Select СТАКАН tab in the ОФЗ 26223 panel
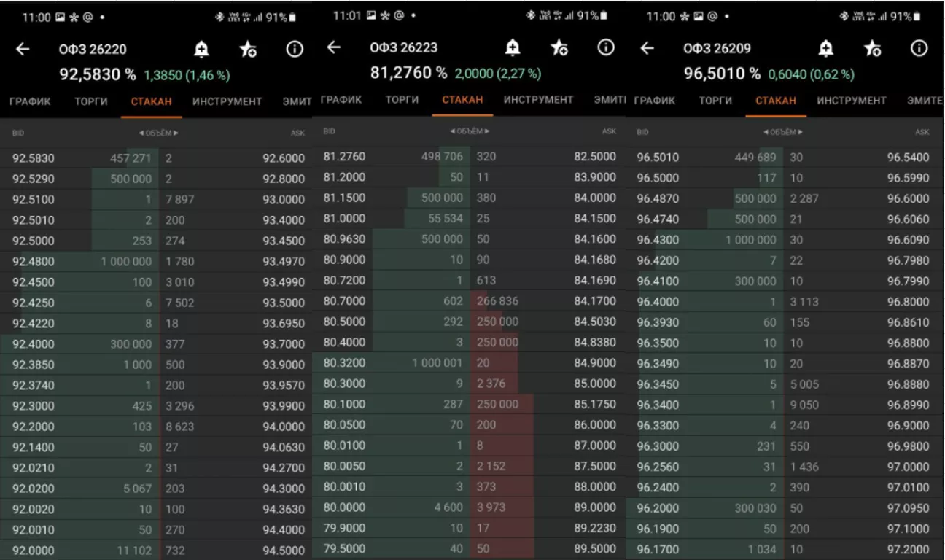This screenshot has height=560, width=945. (462, 100)
